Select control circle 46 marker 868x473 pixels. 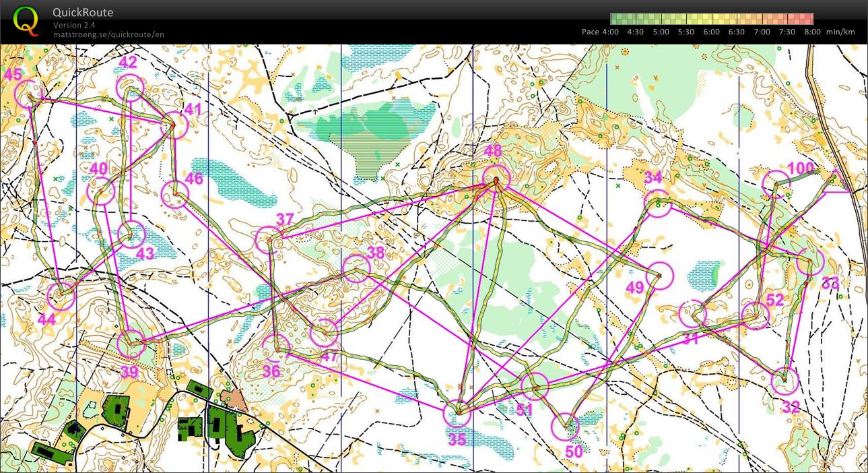pos(175,195)
